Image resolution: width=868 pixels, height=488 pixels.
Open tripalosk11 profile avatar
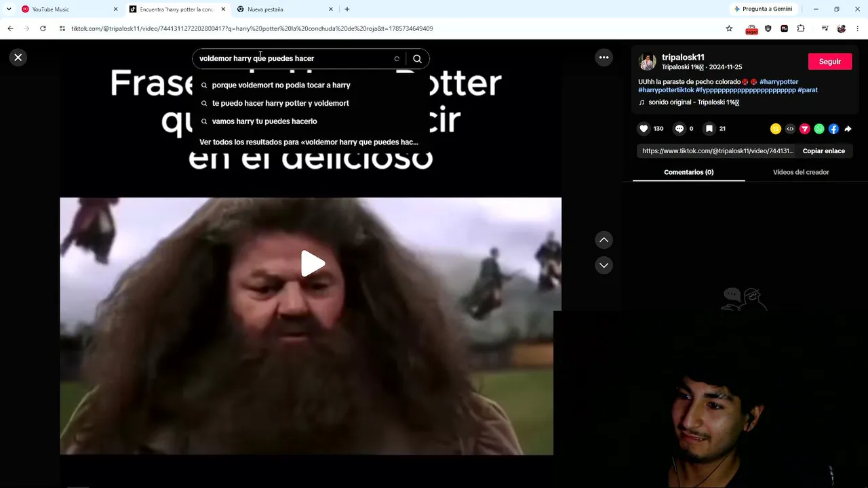coord(647,62)
